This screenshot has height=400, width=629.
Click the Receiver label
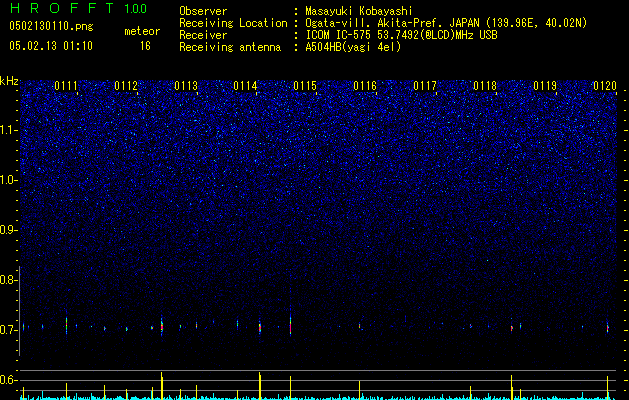click(x=203, y=35)
